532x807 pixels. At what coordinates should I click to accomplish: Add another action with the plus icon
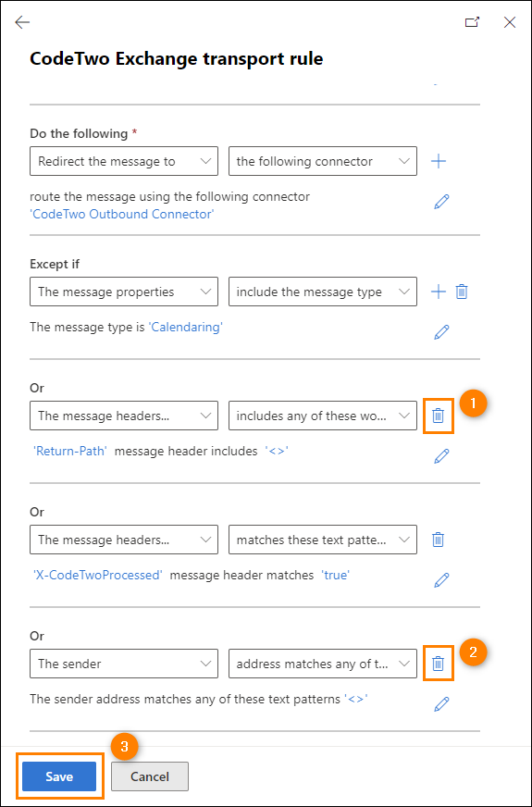439,161
